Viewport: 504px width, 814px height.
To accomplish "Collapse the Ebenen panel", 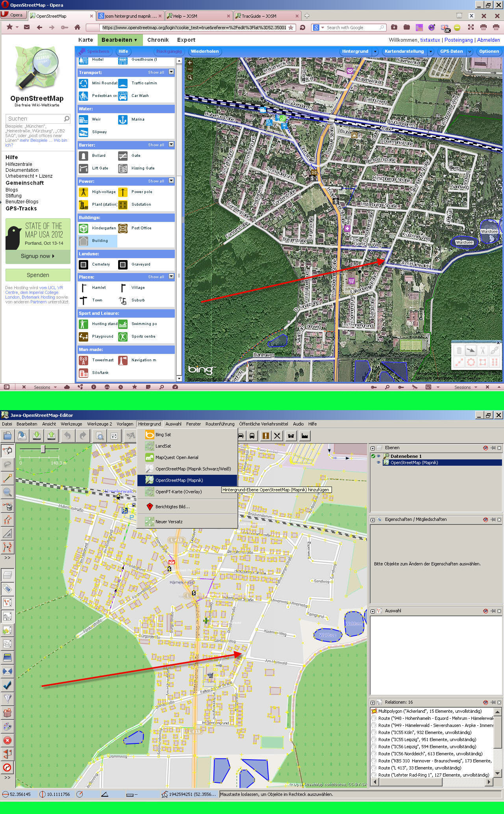I will pos(372,448).
